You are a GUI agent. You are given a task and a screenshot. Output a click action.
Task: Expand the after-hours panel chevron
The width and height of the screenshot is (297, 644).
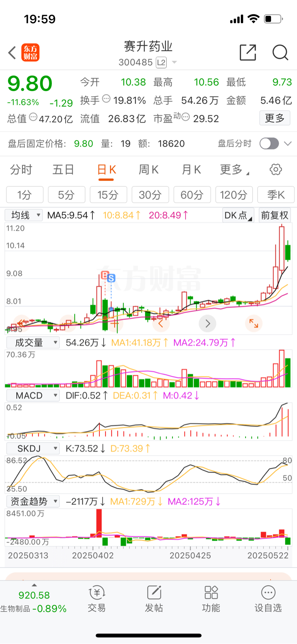(288, 144)
